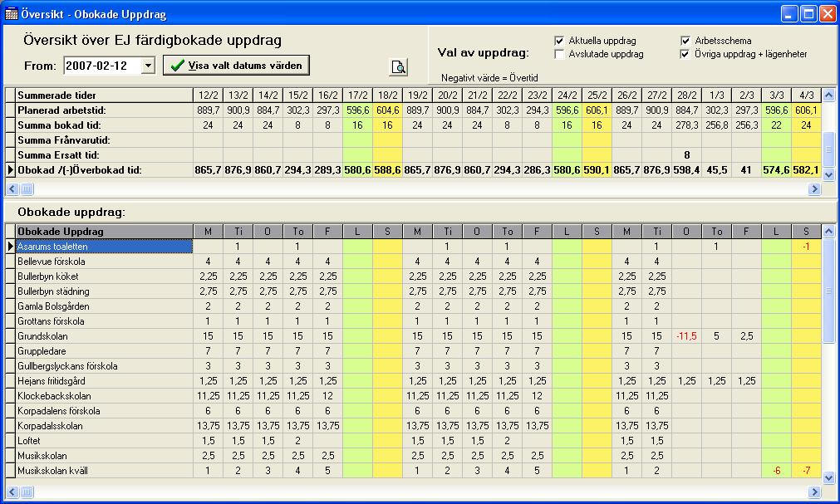Maximize the Översikt window
Screen dimensions: 840x504
[x=808, y=14]
